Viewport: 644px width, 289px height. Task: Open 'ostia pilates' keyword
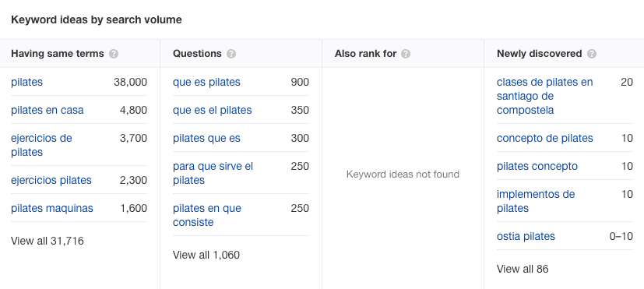pos(526,236)
